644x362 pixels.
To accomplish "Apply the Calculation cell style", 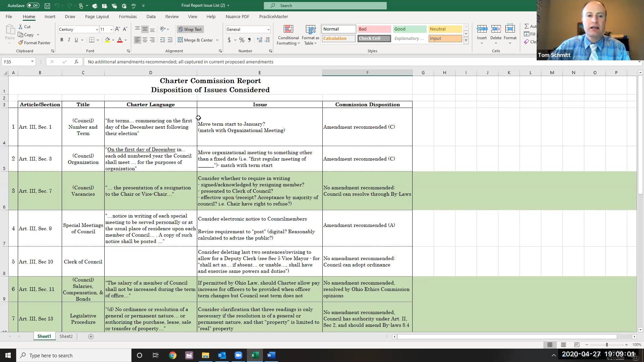I will [338, 39].
